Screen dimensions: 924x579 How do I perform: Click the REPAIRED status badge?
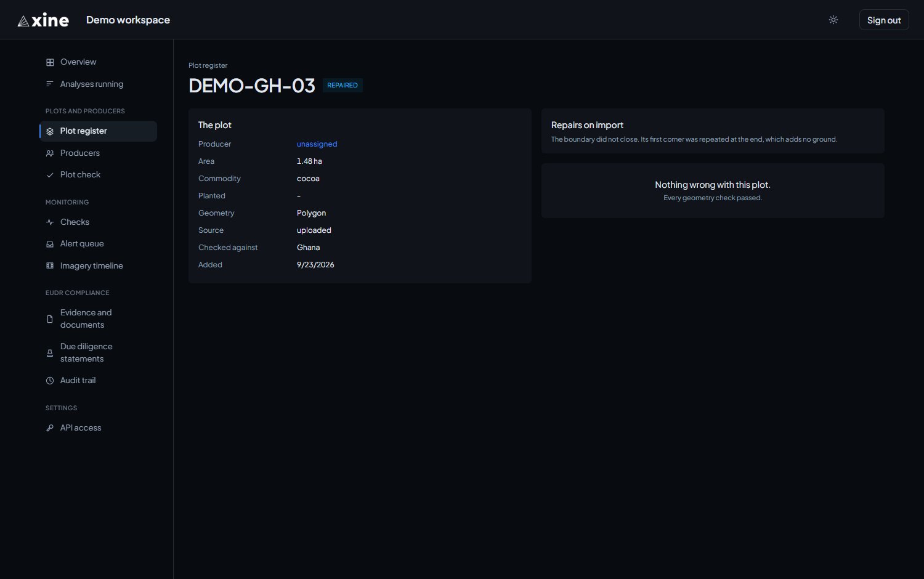point(342,86)
